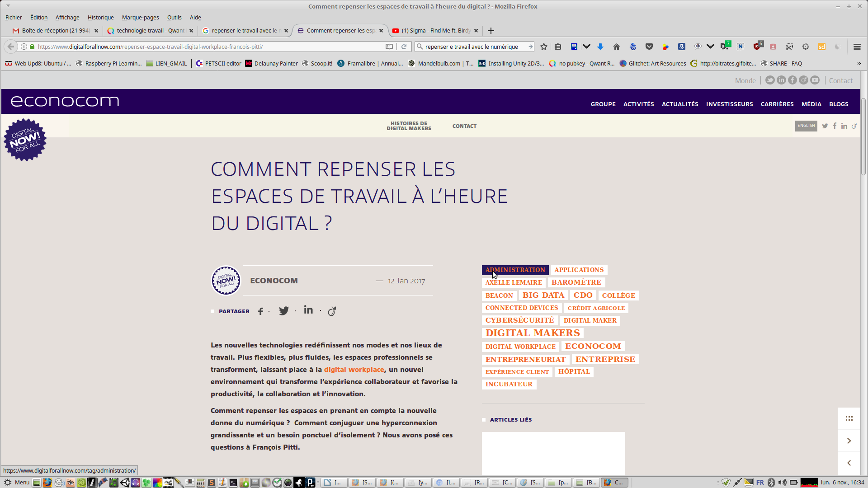Click the BIG DATA tag

(543, 295)
